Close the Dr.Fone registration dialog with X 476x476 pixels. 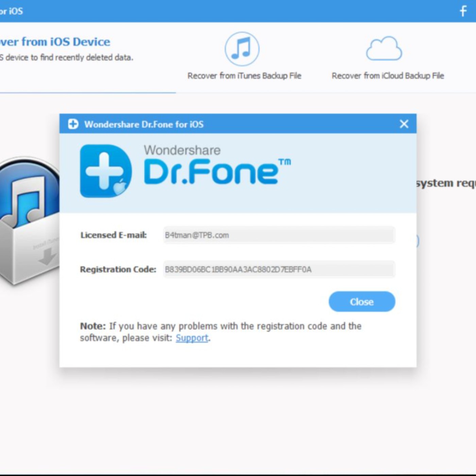(x=404, y=124)
